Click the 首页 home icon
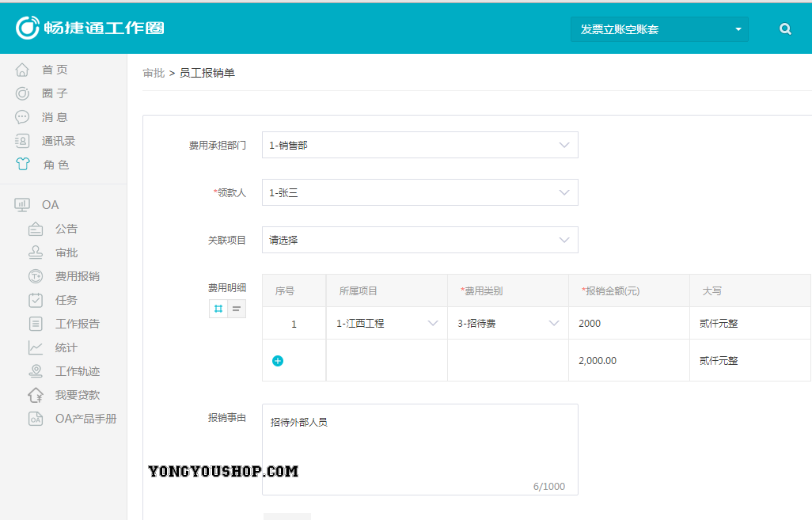This screenshot has height=520, width=812. (x=22, y=70)
